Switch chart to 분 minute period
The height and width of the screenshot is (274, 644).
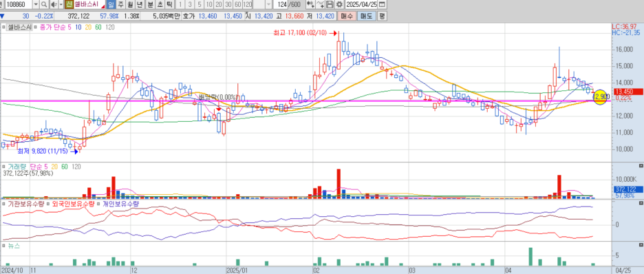tap(150, 5)
